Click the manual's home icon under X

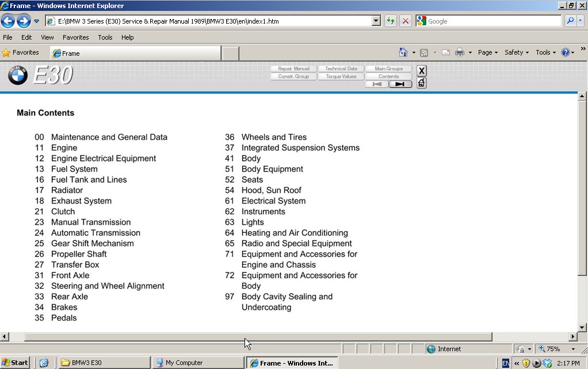point(422,83)
